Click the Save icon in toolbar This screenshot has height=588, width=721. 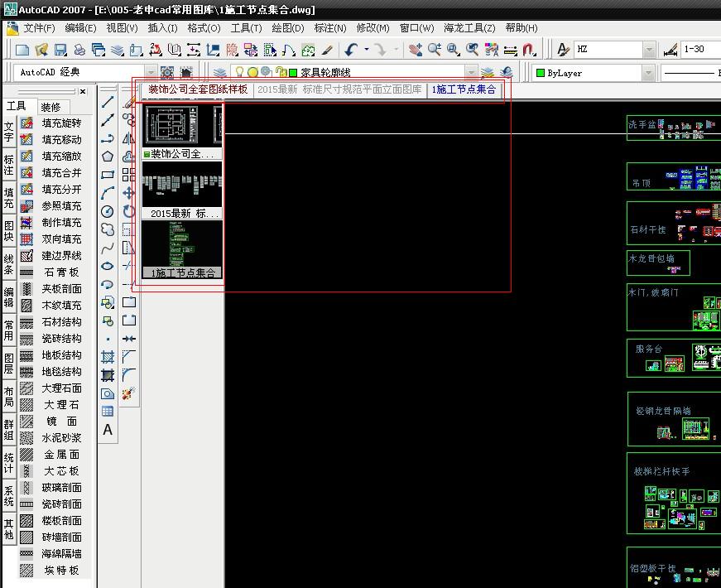pos(60,49)
